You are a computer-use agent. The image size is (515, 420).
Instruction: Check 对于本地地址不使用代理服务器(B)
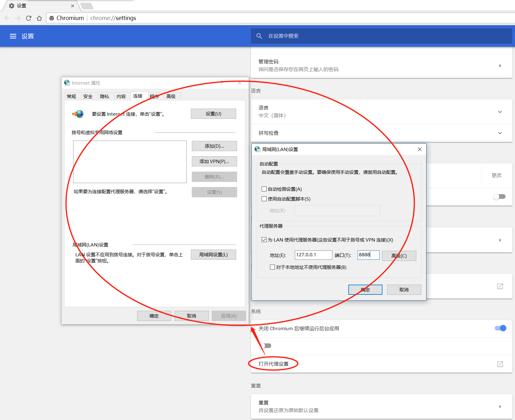272,267
